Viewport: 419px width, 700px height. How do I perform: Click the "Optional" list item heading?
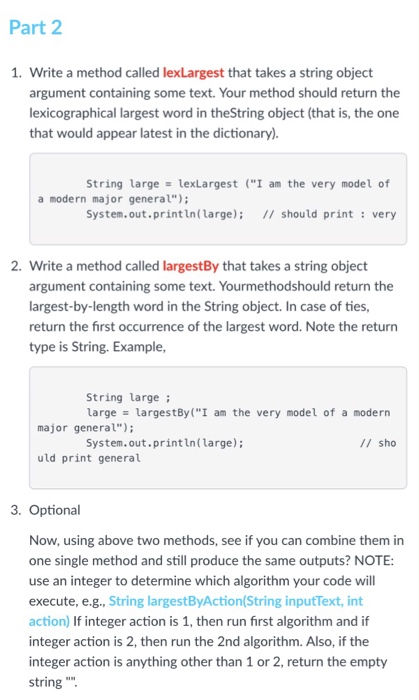click(x=54, y=510)
